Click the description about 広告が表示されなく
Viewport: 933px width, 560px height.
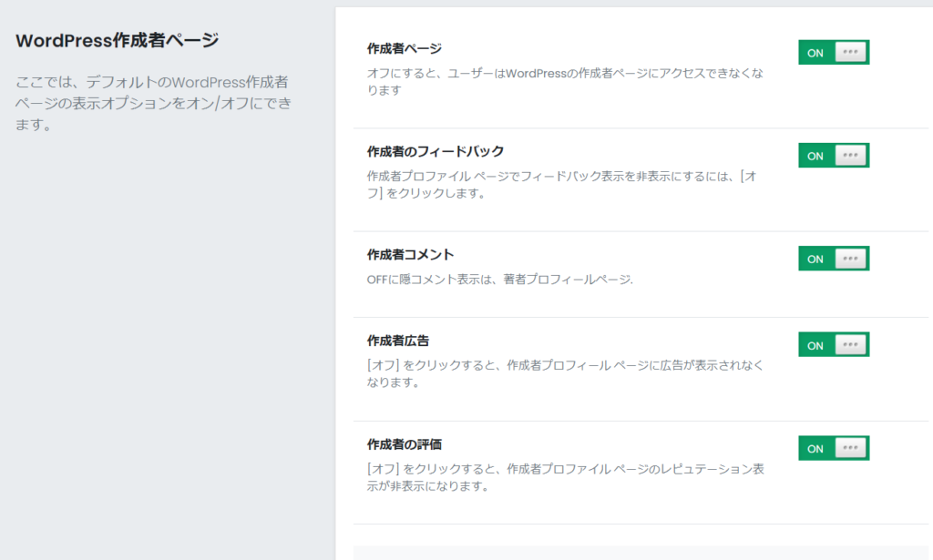tap(565, 373)
